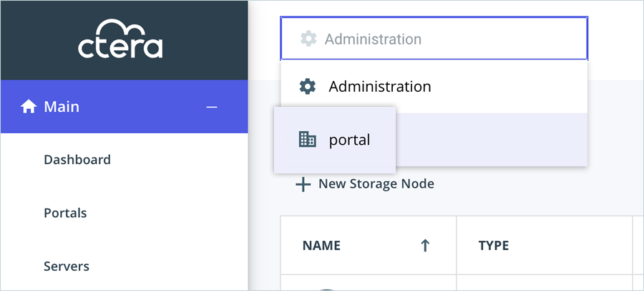644x291 pixels.
Task: Sort the table by the NAME column
Action: [321, 245]
